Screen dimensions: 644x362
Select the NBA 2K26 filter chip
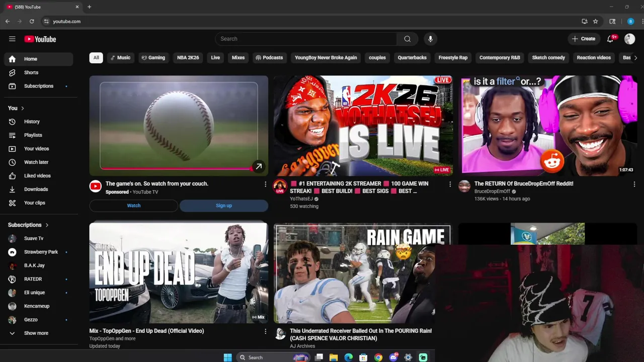pyautogui.click(x=188, y=58)
